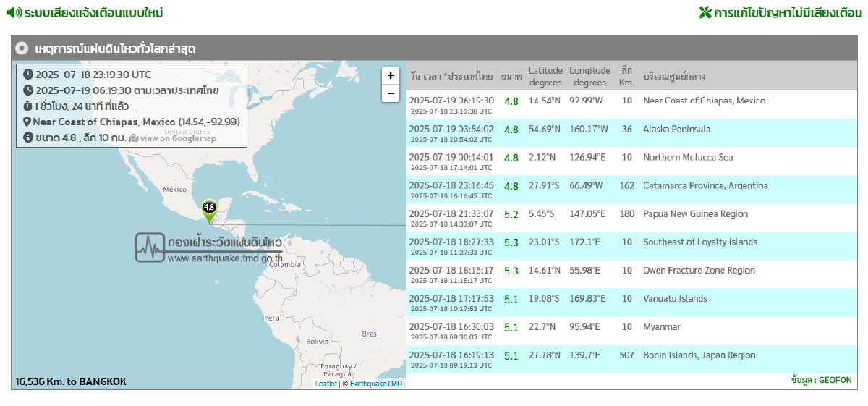Click the 2025-07-19 00:14:01 timestamp
This screenshot has width=868, height=406.
(x=451, y=157)
